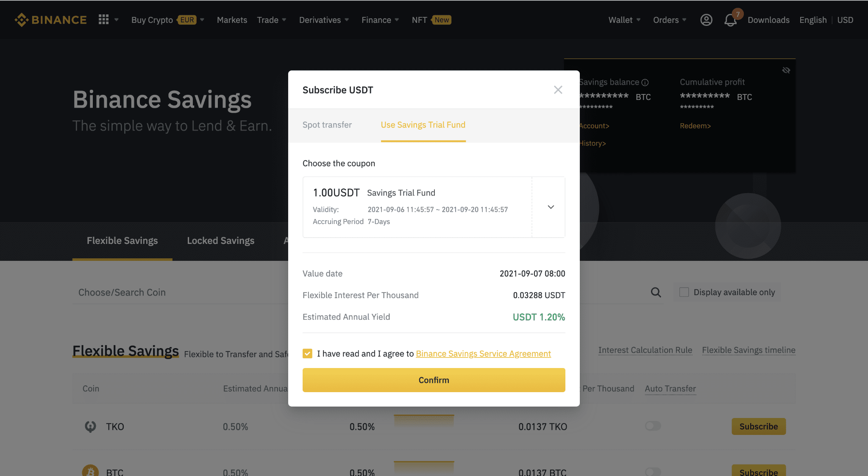The image size is (868, 476).
Task: Click the TKO coin icon
Action: (x=90, y=426)
